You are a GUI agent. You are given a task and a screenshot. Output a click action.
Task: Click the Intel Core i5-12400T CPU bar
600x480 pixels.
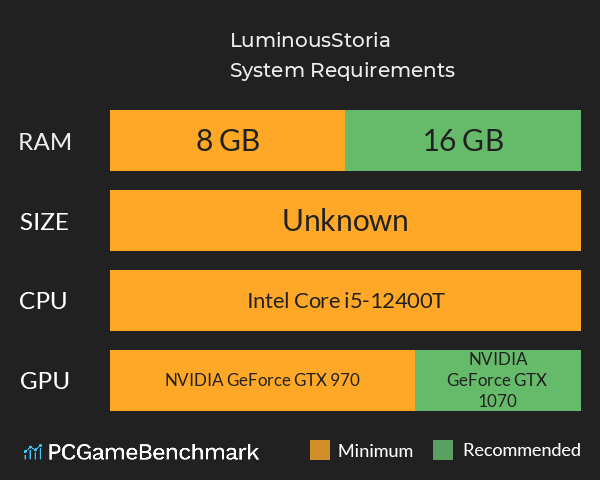pos(345,300)
